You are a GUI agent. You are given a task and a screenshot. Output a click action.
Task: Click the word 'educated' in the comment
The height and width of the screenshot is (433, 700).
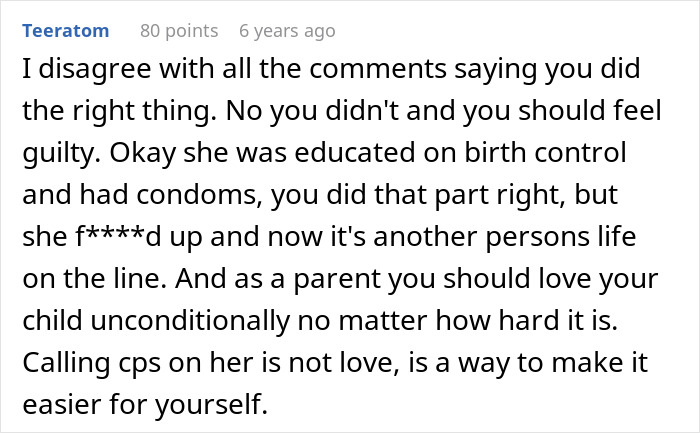click(x=355, y=153)
